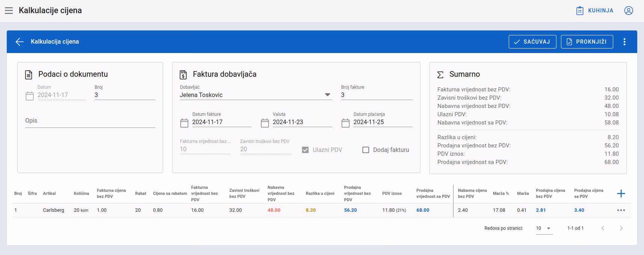The image size is (644, 255).
Task: Click blue 68.00 prodajna sa PDV
Action: point(423,210)
